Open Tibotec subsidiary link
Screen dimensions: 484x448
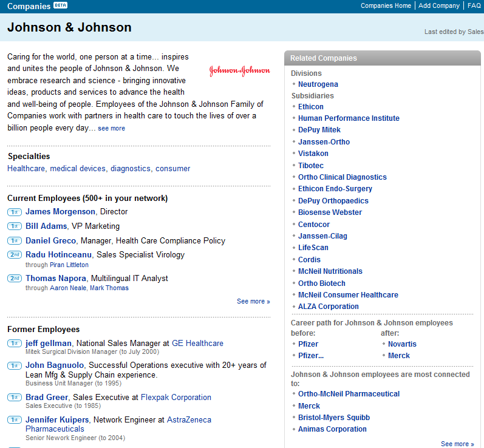pyautogui.click(x=311, y=166)
